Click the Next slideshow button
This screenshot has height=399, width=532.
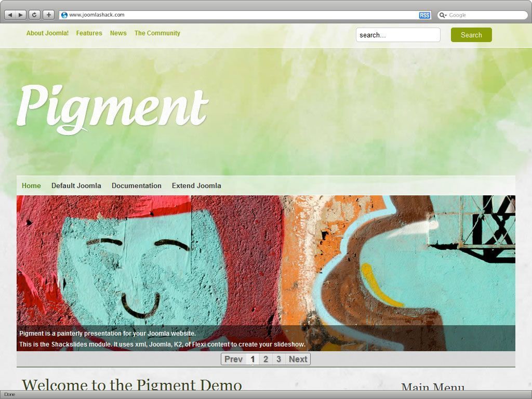coord(298,359)
